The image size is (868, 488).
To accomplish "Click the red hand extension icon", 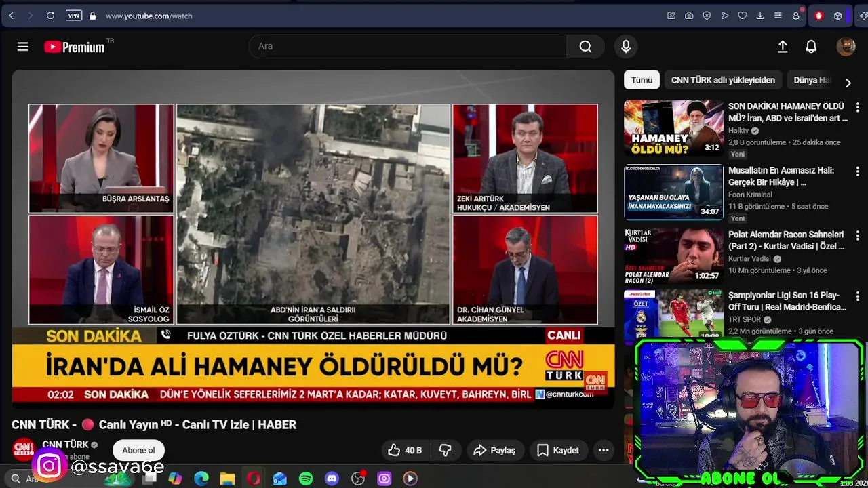I will (x=818, y=16).
